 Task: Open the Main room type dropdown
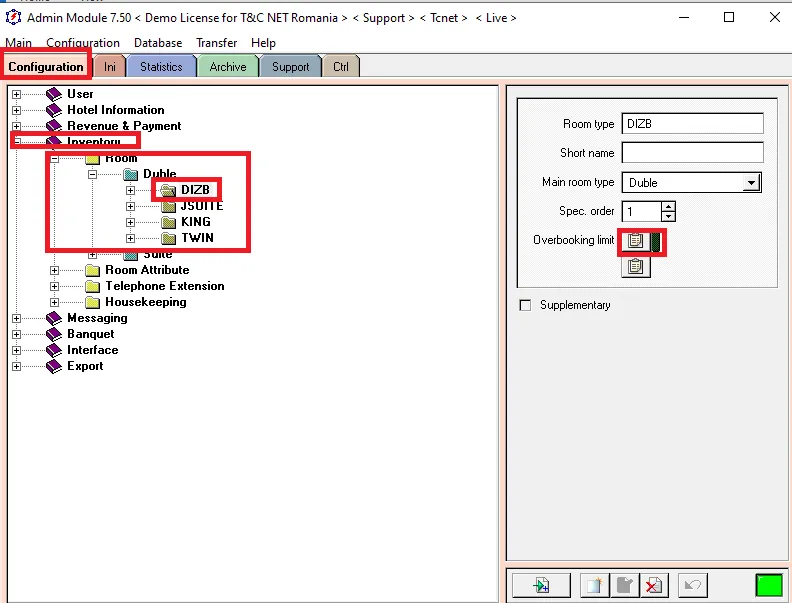(x=752, y=183)
